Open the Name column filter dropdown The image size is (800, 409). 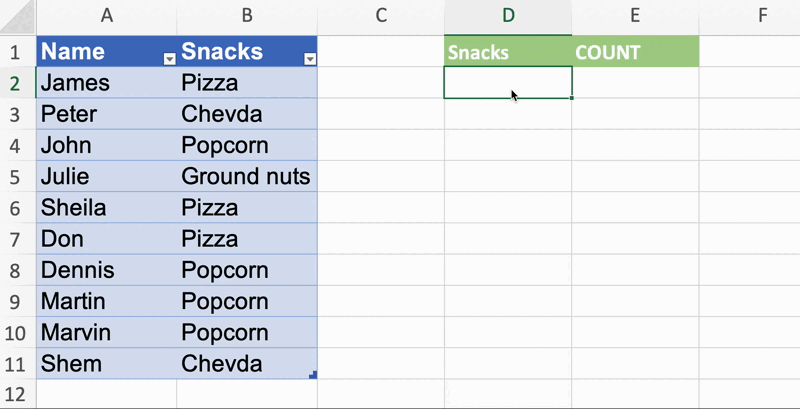[x=168, y=59]
